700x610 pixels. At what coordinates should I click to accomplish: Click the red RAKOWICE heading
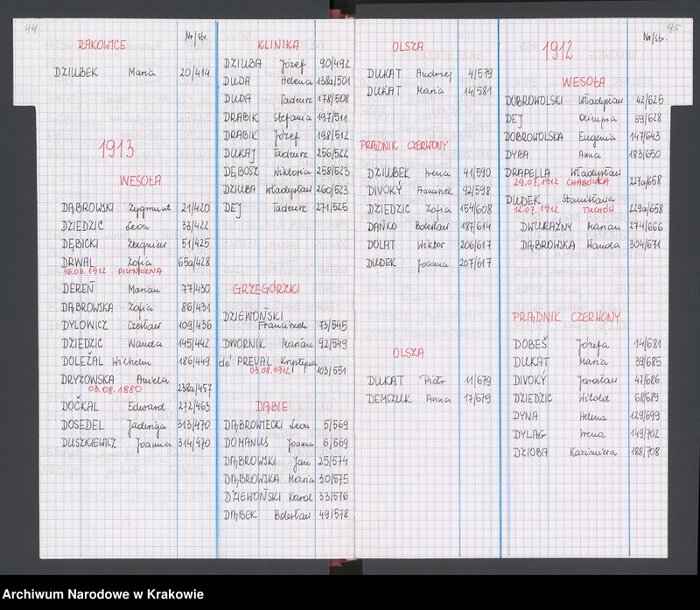[101, 46]
